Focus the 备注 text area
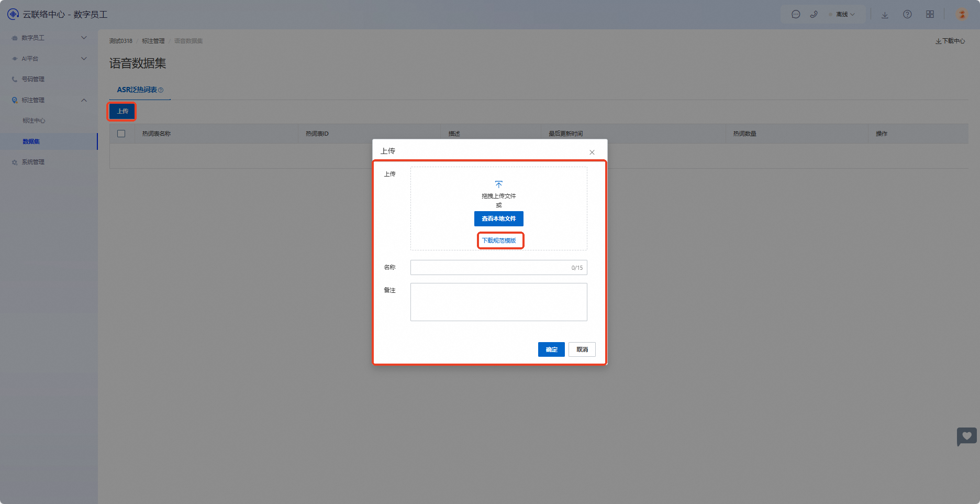Viewport: 980px width, 504px height. tap(499, 302)
